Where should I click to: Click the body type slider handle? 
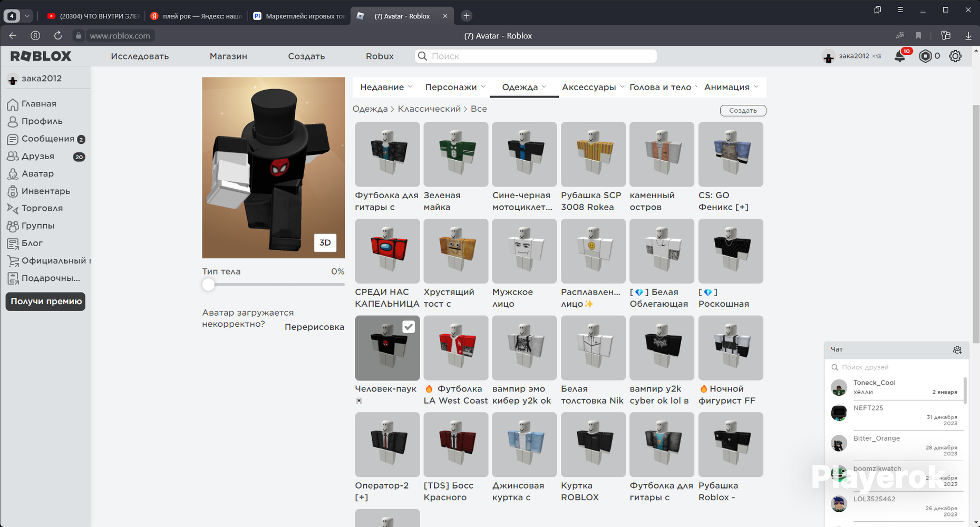point(209,285)
